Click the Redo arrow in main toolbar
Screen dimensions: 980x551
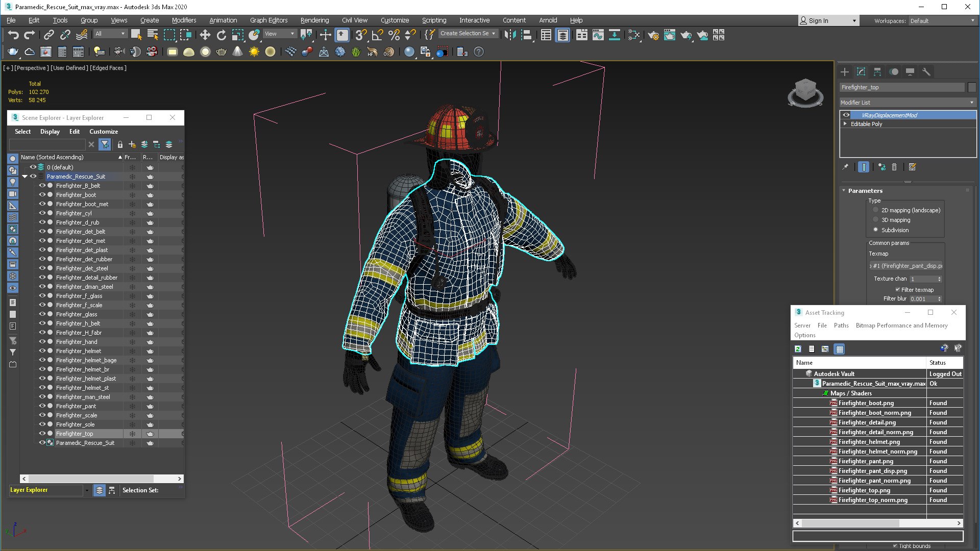pos(30,35)
